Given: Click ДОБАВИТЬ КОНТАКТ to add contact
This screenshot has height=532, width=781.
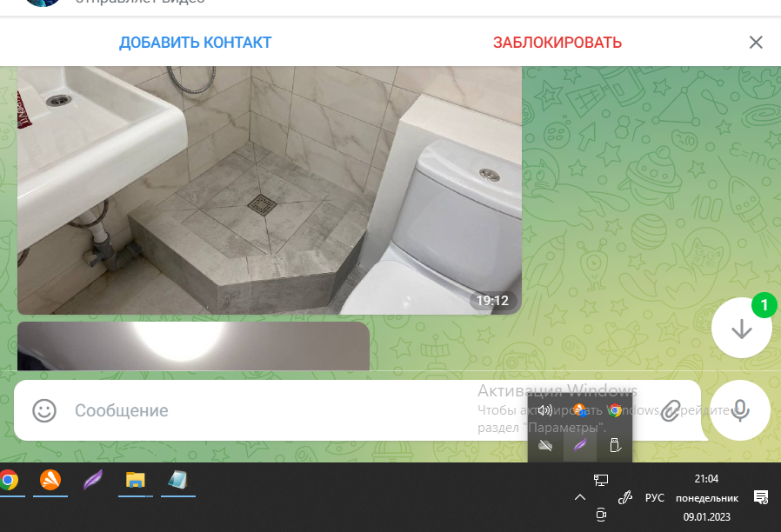Looking at the screenshot, I should click(195, 43).
